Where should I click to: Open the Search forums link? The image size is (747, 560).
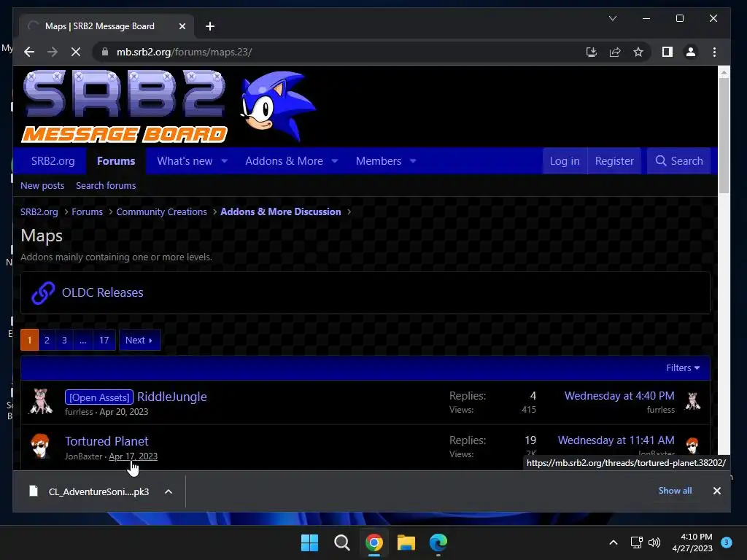[x=106, y=186]
